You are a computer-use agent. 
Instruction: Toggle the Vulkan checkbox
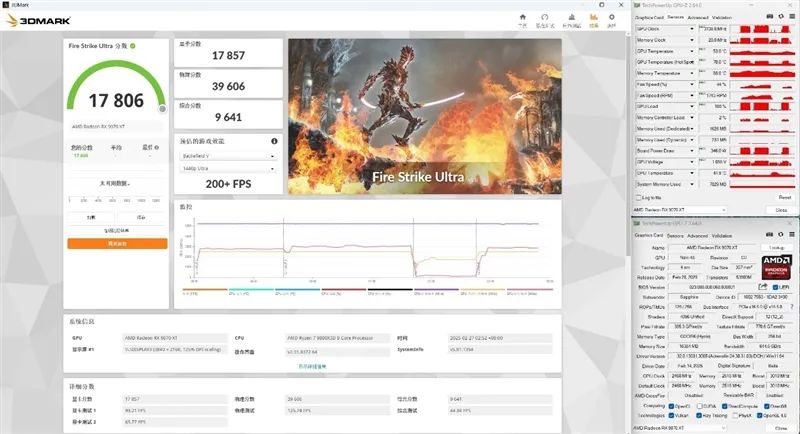click(671, 416)
